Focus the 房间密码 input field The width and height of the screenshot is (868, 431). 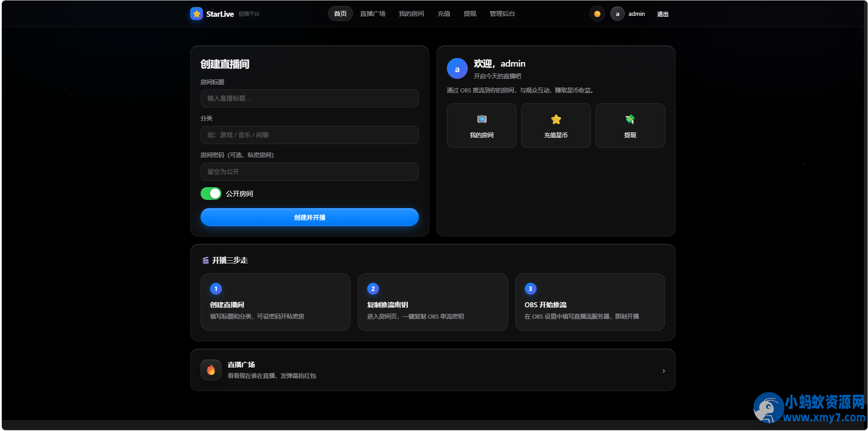coord(310,172)
